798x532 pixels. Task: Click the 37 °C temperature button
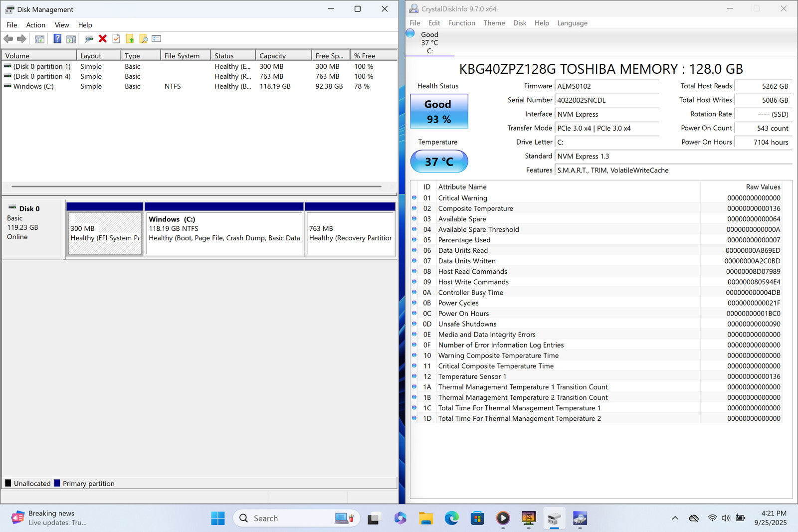click(438, 162)
